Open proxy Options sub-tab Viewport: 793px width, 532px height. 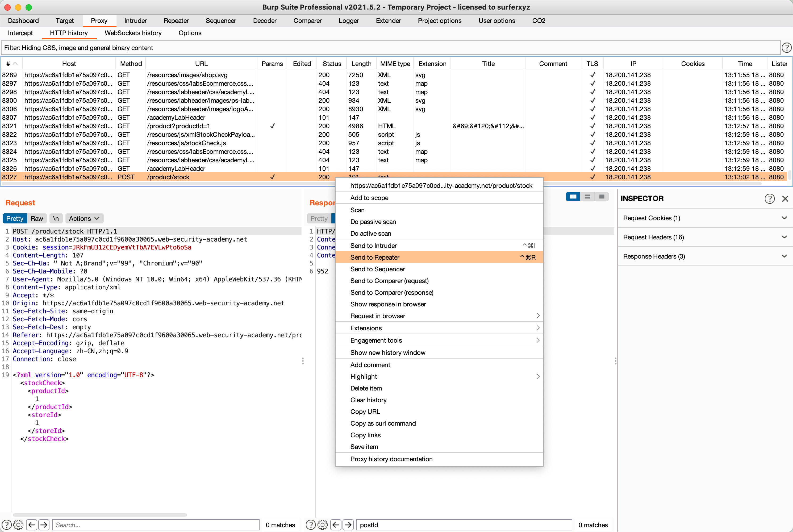[x=190, y=33]
